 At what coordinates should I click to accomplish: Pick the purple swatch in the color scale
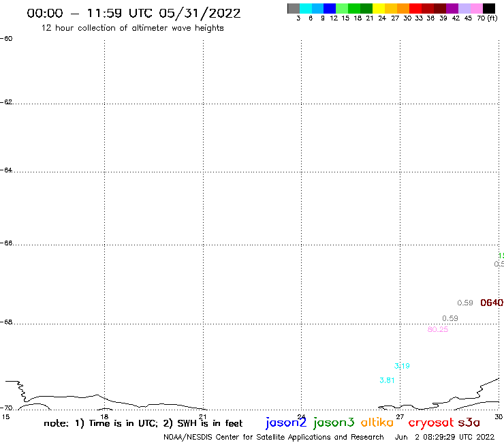point(452,8)
